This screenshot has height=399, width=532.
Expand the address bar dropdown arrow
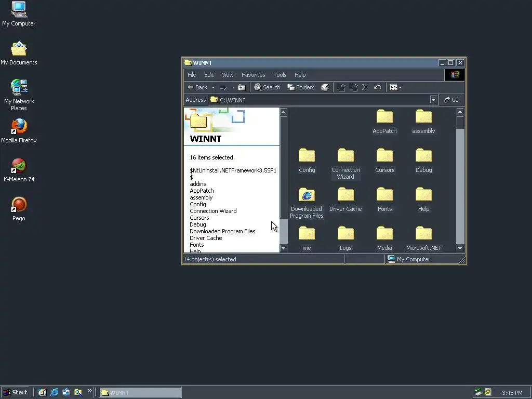pos(433,100)
